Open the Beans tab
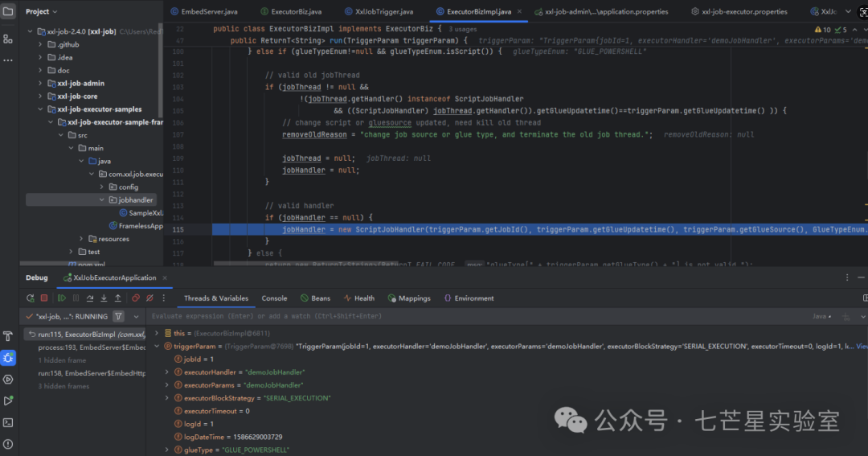Image resolution: width=868 pixels, height=456 pixels. (316, 298)
